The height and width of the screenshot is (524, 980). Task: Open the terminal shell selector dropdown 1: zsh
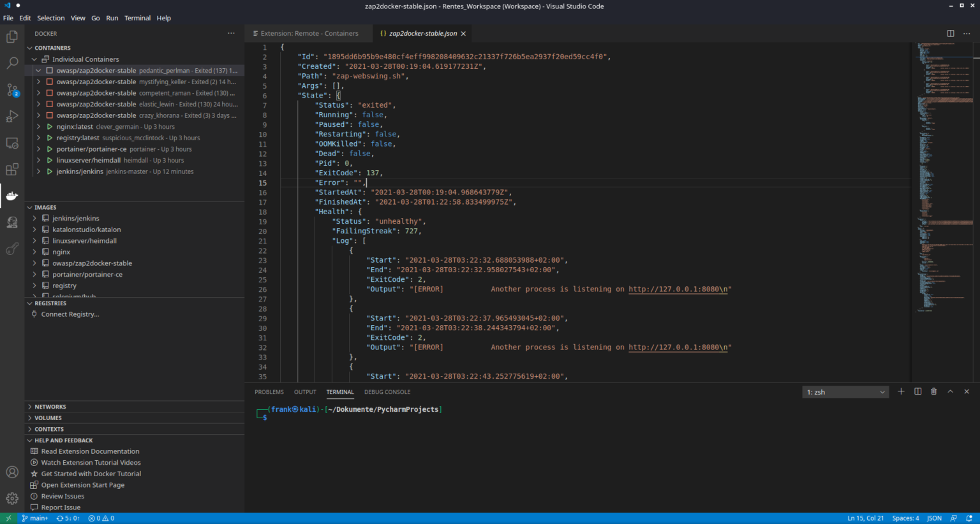[x=845, y=392]
